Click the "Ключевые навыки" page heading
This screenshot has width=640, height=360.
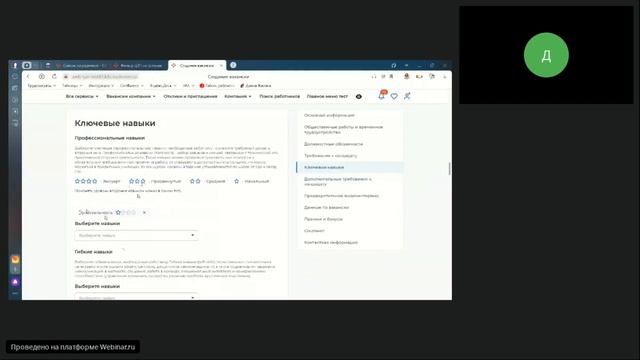pos(115,123)
